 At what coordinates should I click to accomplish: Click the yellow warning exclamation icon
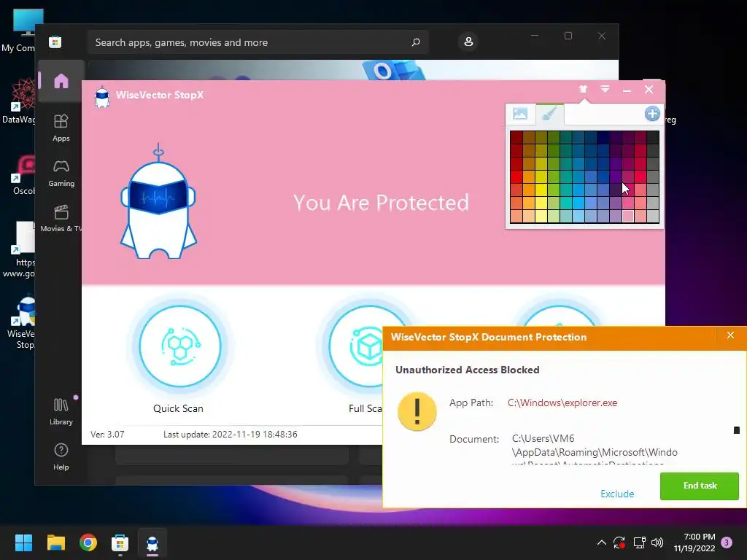click(x=417, y=411)
